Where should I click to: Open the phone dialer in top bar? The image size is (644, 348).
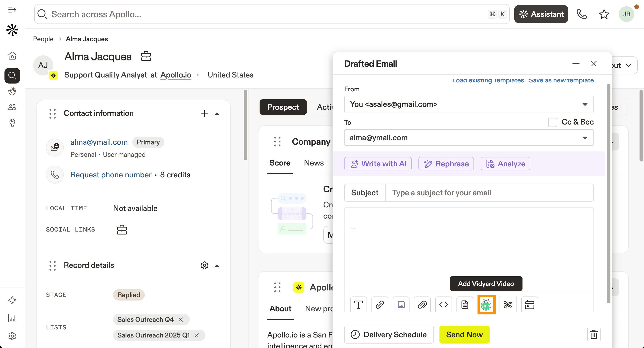pos(582,14)
